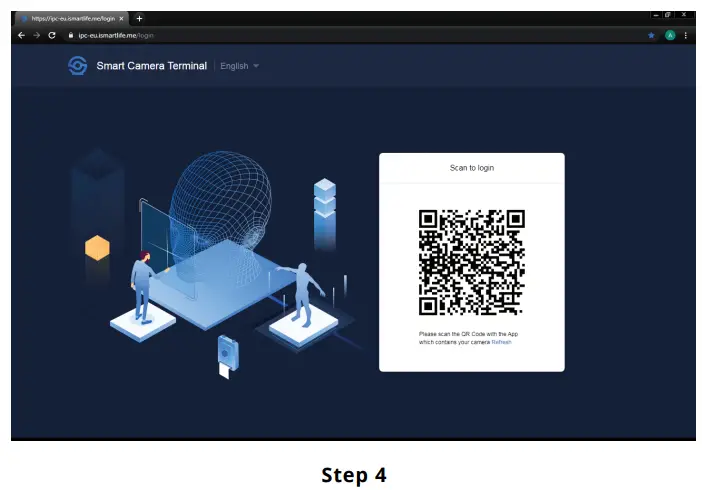
Task: Open the green profile avatar
Action: tap(670, 35)
